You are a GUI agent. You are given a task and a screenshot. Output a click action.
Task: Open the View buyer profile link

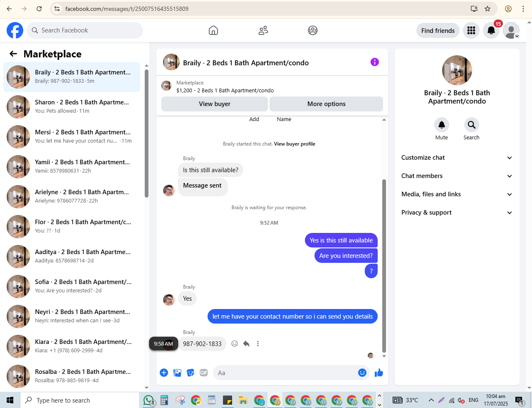pyautogui.click(x=294, y=144)
